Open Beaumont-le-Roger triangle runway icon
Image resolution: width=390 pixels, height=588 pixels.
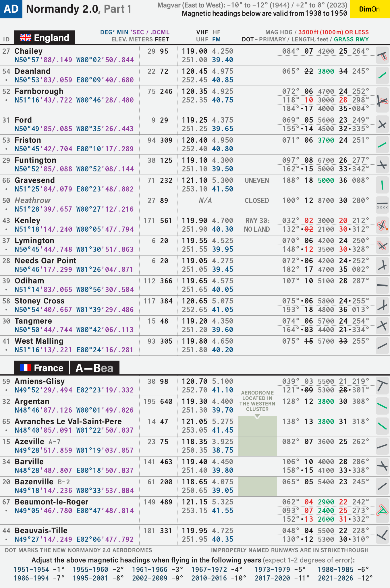(x=382, y=510)
